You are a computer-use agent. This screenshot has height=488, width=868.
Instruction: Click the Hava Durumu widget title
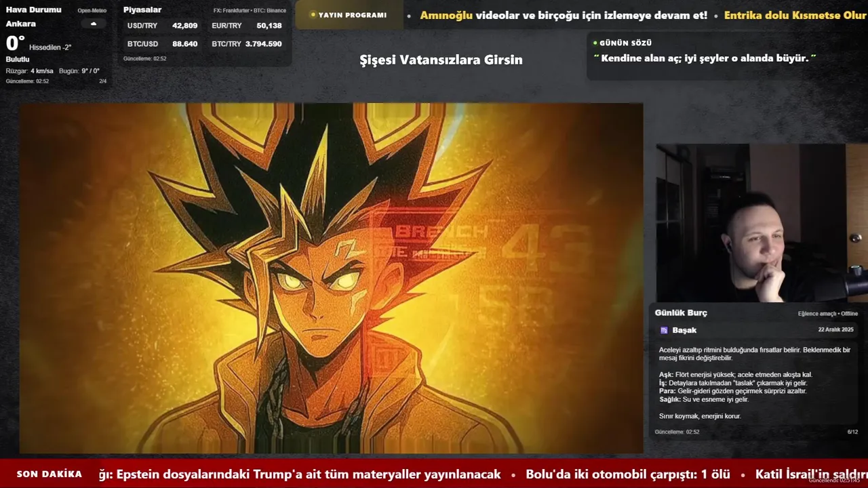pyautogui.click(x=33, y=9)
